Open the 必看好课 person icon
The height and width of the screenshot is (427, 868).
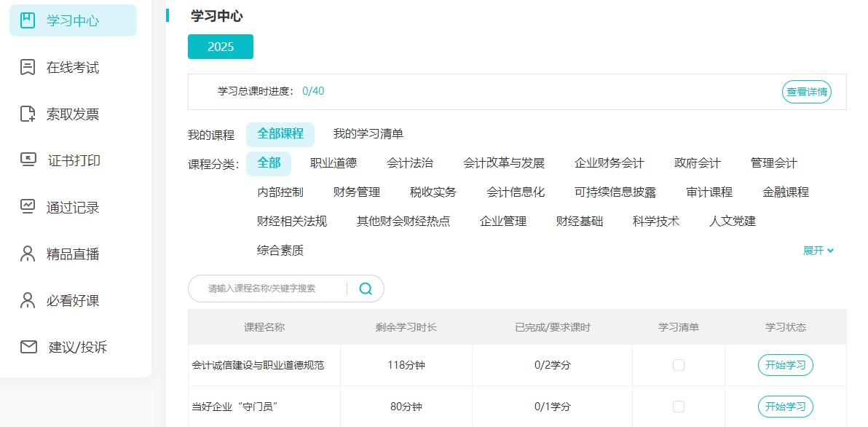28,300
